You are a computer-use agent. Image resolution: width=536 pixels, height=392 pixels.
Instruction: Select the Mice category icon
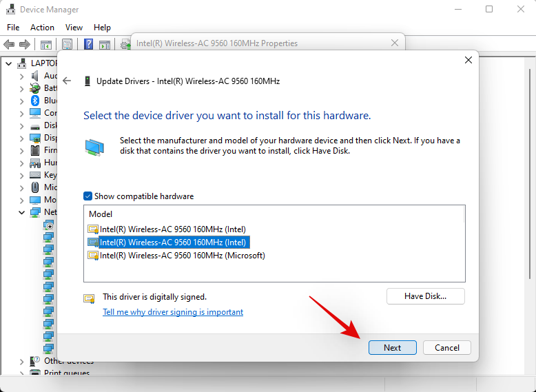[x=35, y=187]
